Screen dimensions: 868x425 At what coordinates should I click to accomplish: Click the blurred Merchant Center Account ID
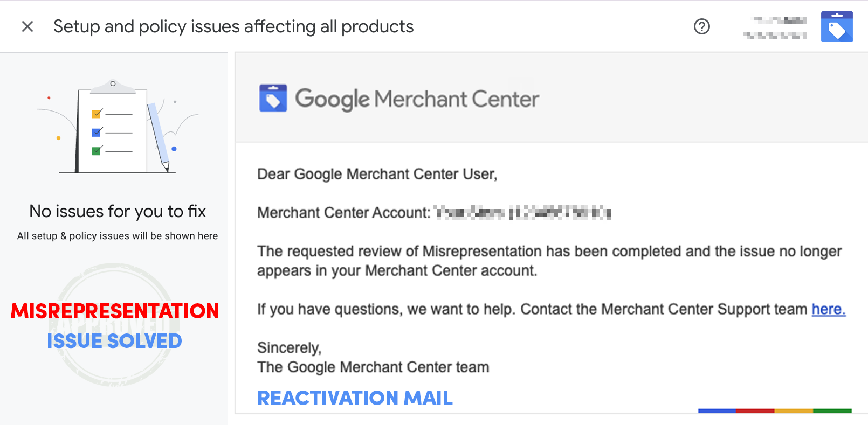click(522, 213)
